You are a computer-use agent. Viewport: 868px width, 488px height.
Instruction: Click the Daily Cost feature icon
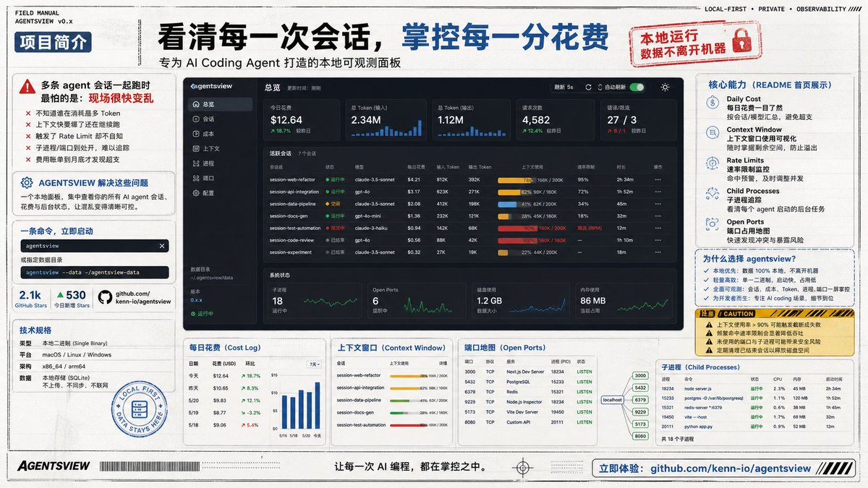[x=712, y=104]
